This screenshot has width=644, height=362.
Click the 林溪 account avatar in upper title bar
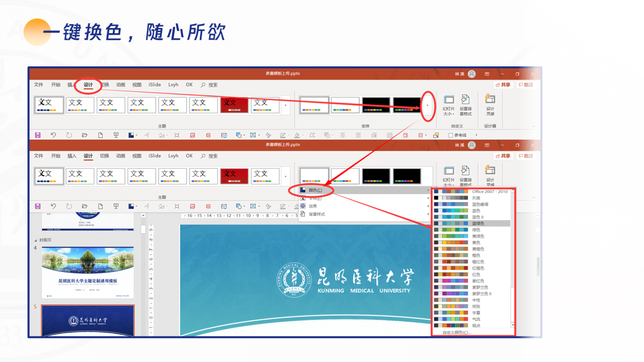tap(471, 74)
